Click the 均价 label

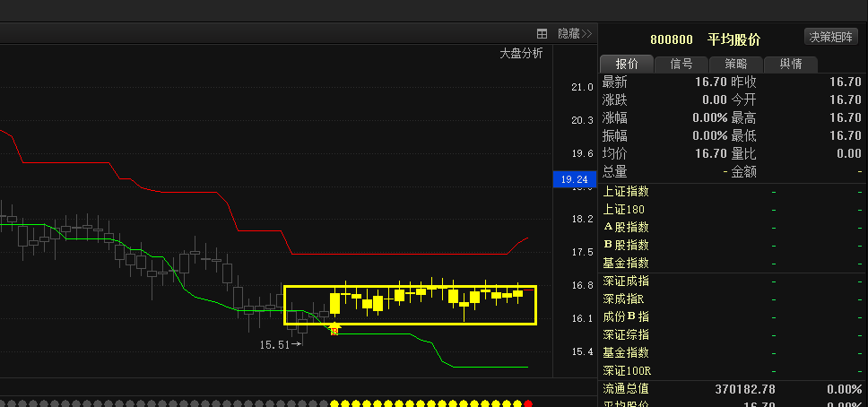pyautogui.click(x=614, y=153)
